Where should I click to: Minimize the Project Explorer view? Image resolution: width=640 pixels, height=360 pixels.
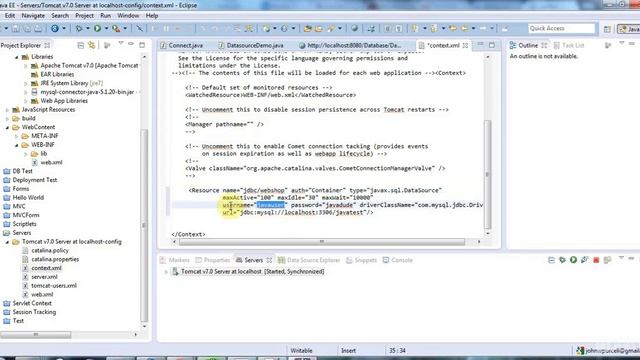(131, 44)
